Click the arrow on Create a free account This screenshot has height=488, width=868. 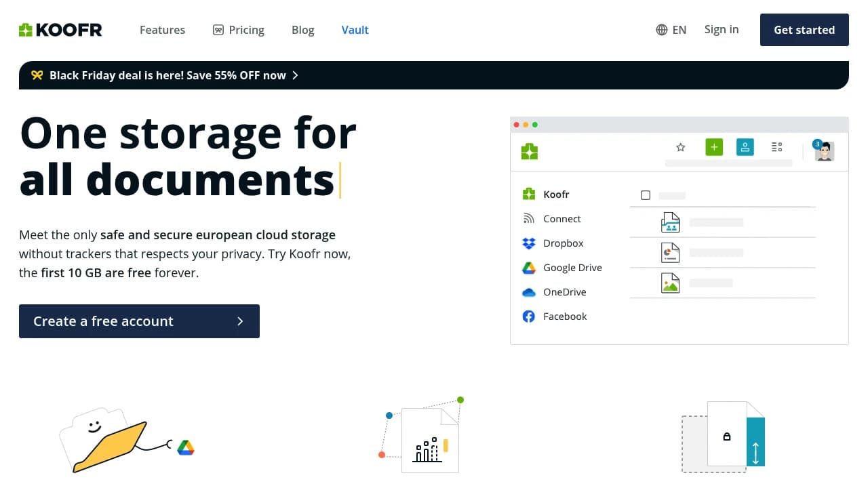click(x=240, y=321)
